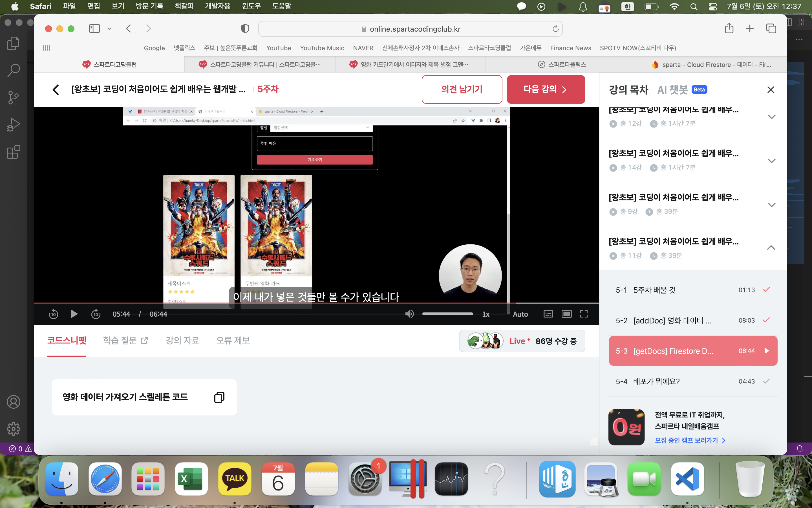Open VS Code Extensions icon
The width and height of the screenshot is (812, 508).
click(x=14, y=152)
